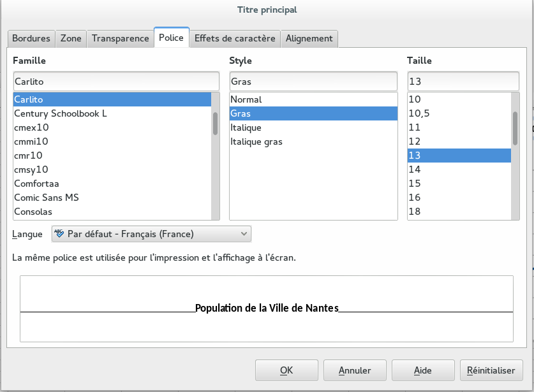The height and width of the screenshot is (392, 534).
Task: Click the spellcheck icon in the Langue field
Action: tap(59, 234)
